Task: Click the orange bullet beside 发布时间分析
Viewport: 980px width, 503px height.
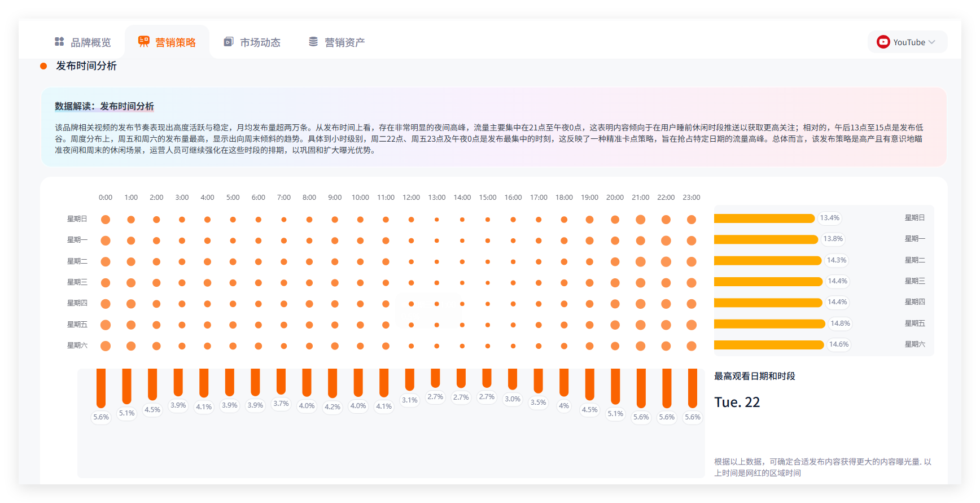Action: (x=43, y=66)
